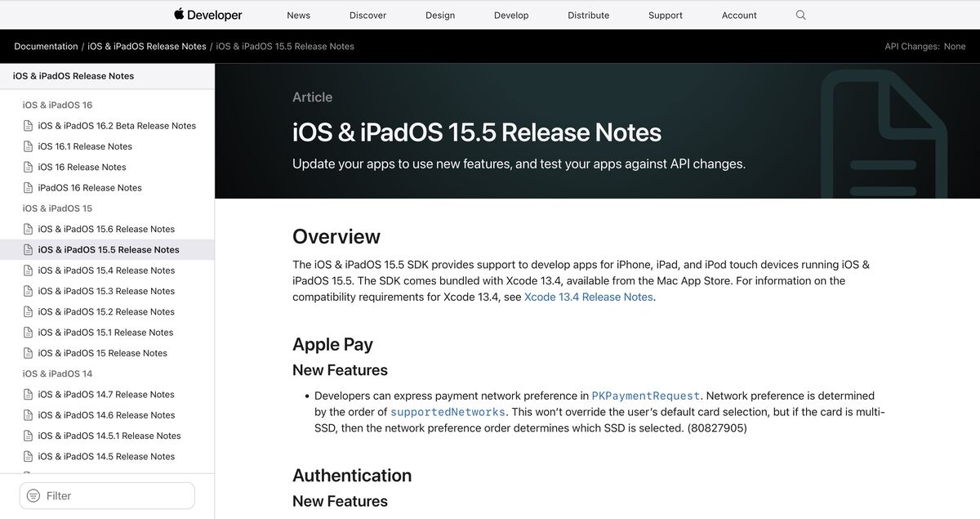Click the iOS & iPadOS 15 group label

coord(57,208)
